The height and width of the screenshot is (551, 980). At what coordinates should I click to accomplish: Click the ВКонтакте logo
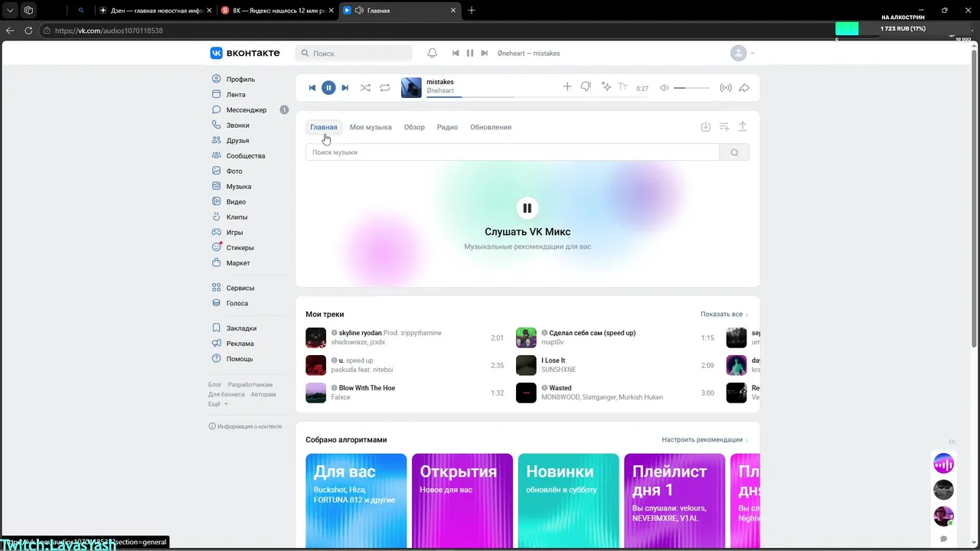pyautogui.click(x=245, y=53)
